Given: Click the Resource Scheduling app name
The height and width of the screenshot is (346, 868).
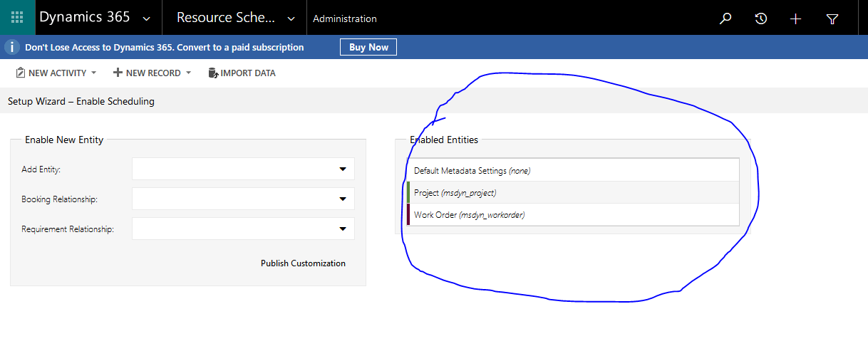Looking at the screenshot, I should (227, 18).
